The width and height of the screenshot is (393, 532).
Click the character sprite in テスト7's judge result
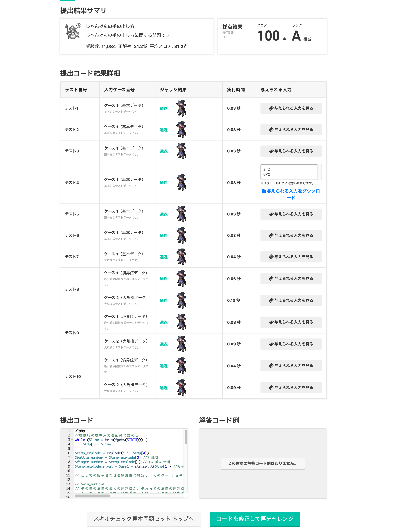coord(181,257)
